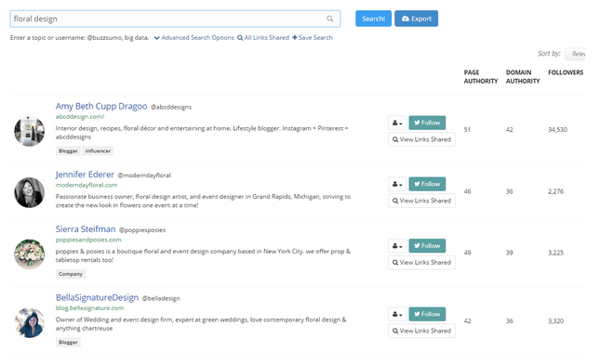Open add-to-list dropdown for Jennifer Ederer
The image size is (600, 364).
[397, 184]
